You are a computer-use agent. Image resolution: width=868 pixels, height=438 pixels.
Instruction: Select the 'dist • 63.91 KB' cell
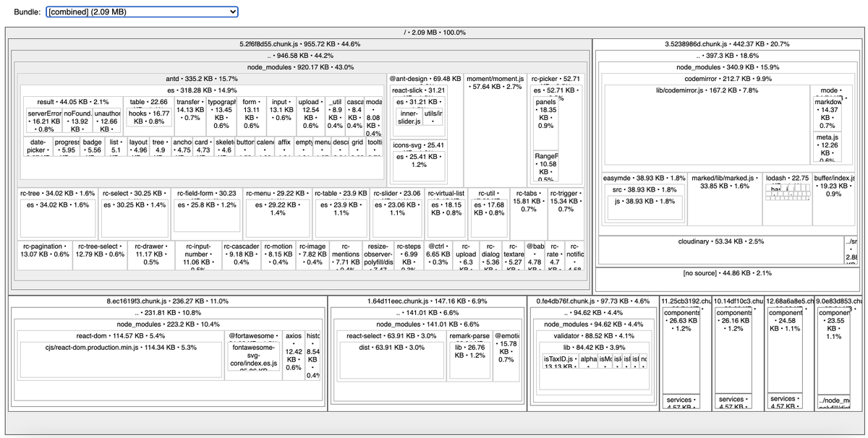391,361
